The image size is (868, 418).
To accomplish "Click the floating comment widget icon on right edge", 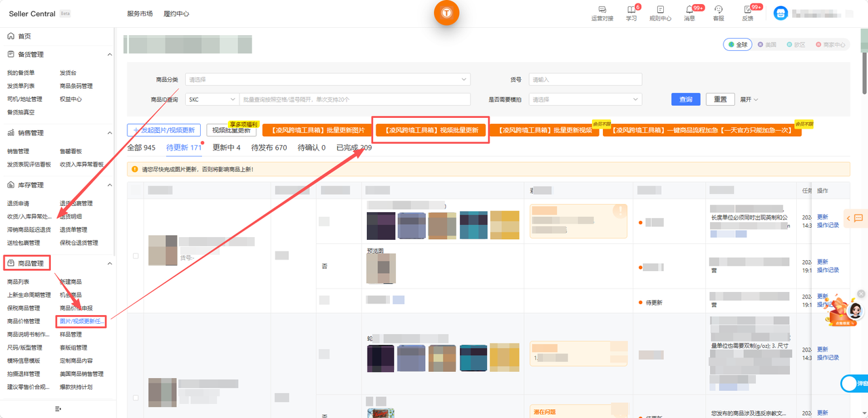I will tap(859, 218).
